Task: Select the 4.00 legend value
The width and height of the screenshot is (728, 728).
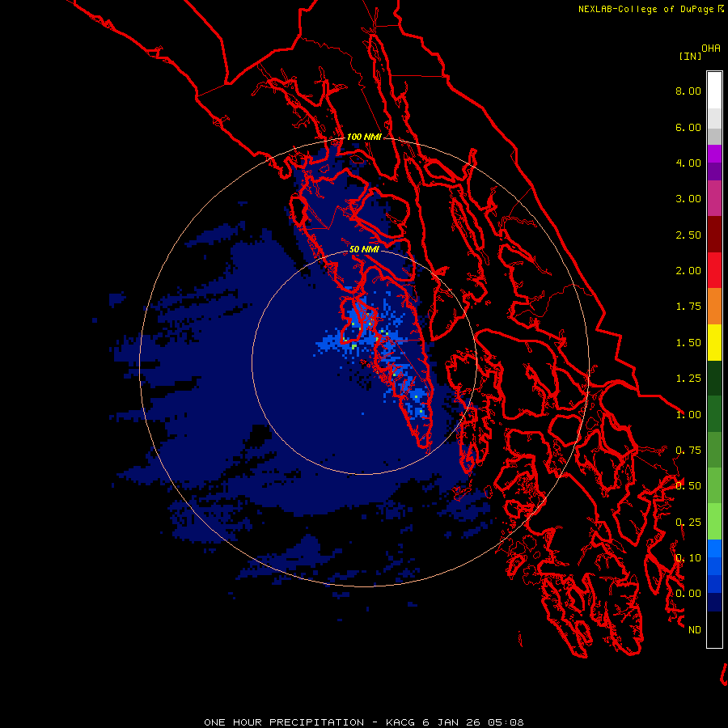Action: click(x=688, y=163)
